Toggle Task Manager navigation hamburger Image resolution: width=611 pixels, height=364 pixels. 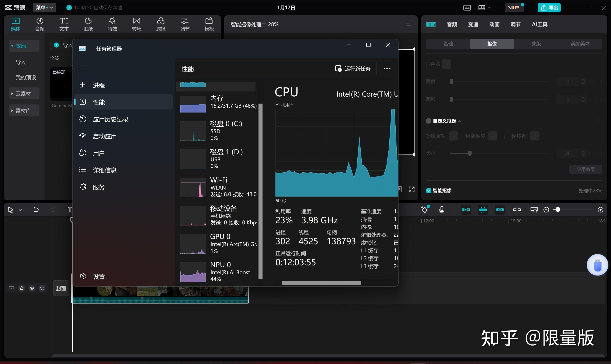[x=83, y=68]
